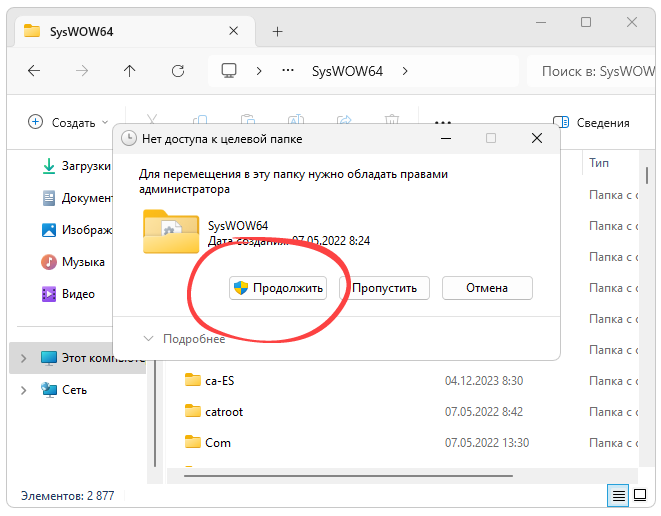Click the Отмена button in dialog
Image resolution: width=661 pixels, height=516 pixels.
487,288
